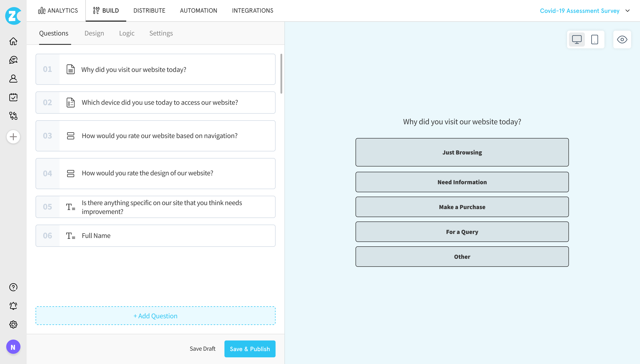Click the add new item plus icon
640x364 pixels.
pyautogui.click(x=13, y=136)
